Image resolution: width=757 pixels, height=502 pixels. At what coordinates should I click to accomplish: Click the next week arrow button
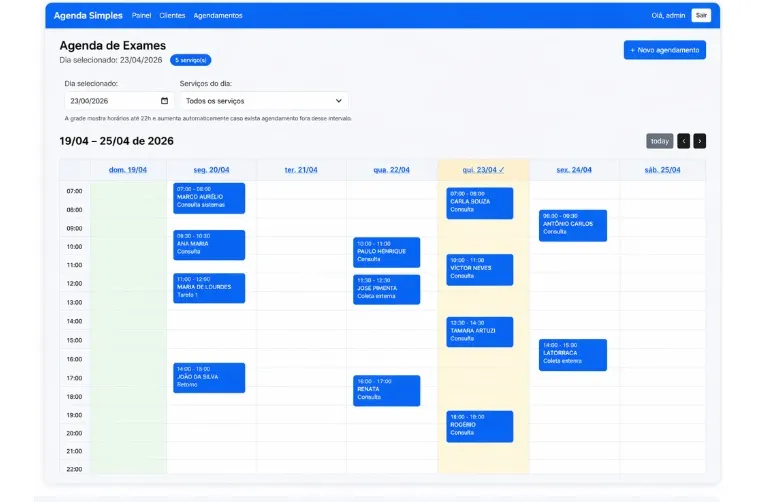pyautogui.click(x=699, y=141)
